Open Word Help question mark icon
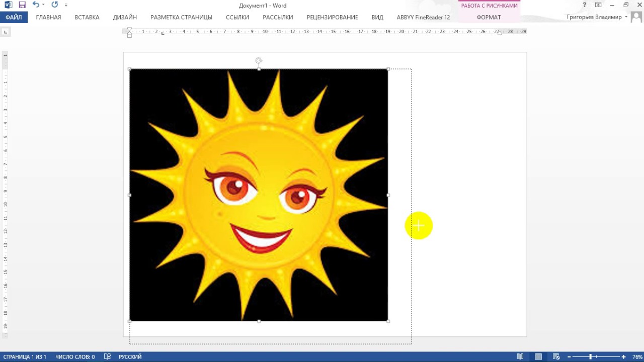This screenshot has height=362, width=644. pyautogui.click(x=584, y=5)
